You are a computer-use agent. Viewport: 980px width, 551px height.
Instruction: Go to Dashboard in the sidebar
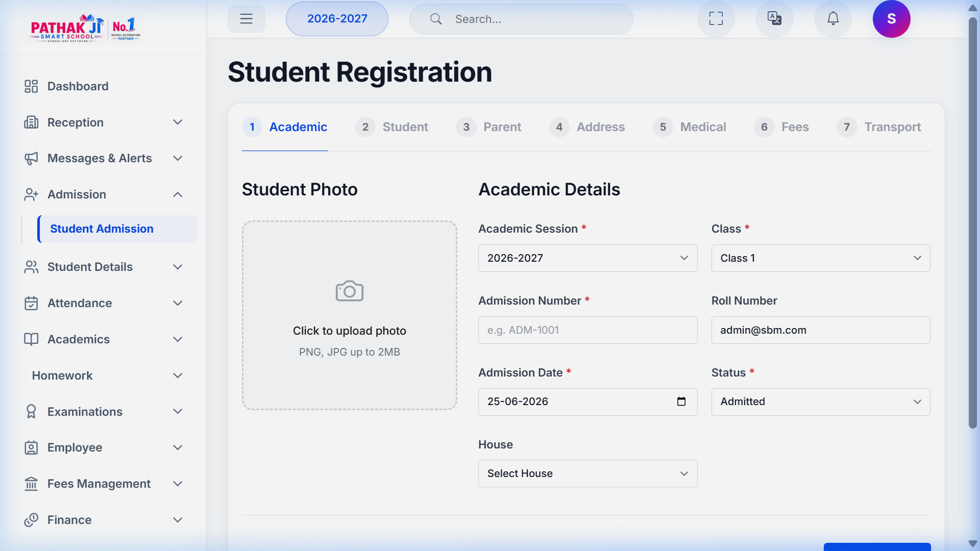[78, 86]
